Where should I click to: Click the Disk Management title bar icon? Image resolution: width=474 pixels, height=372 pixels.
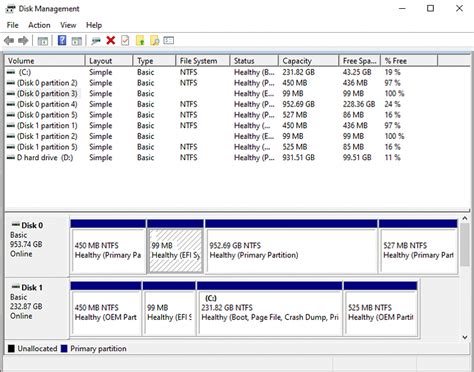click(10, 9)
